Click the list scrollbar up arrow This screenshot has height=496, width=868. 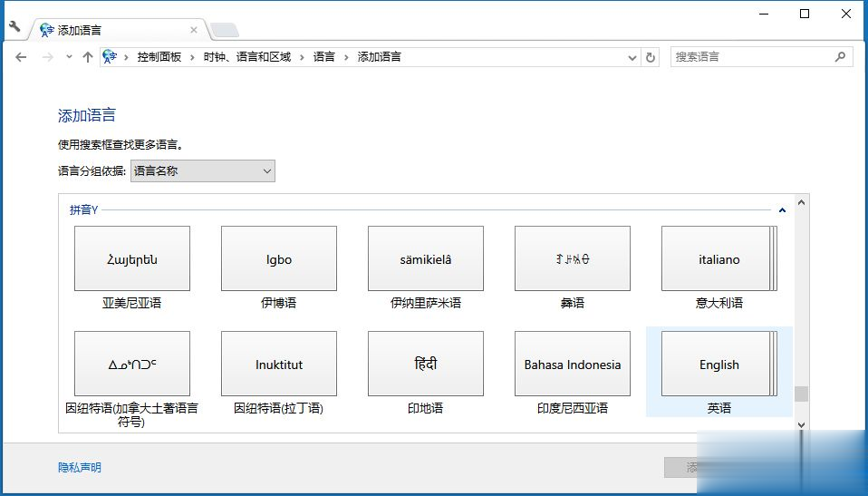tap(801, 203)
